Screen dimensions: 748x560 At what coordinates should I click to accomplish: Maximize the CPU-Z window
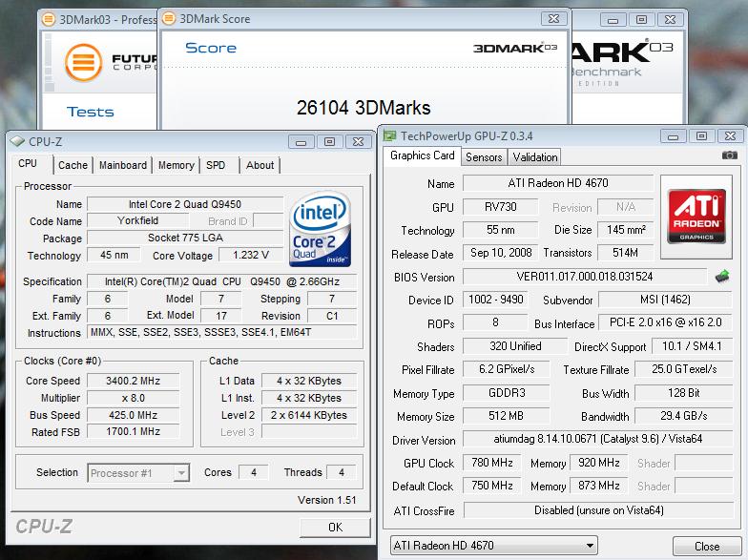(x=329, y=141)
